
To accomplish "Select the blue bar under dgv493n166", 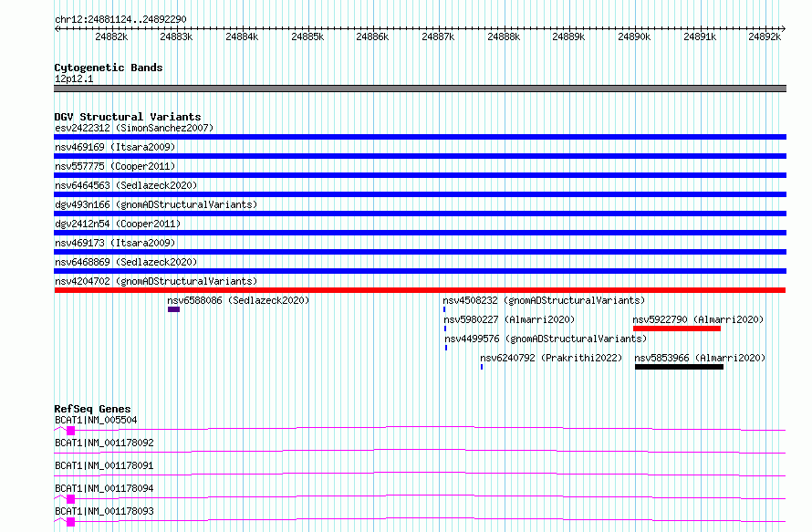I will pyautogui.click(x=420, y=214).
